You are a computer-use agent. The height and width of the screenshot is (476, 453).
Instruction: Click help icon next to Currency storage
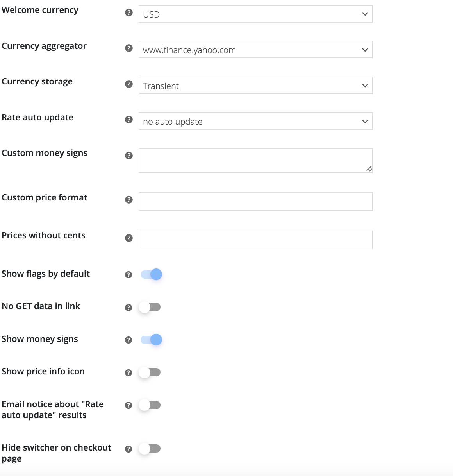(129, 84)
